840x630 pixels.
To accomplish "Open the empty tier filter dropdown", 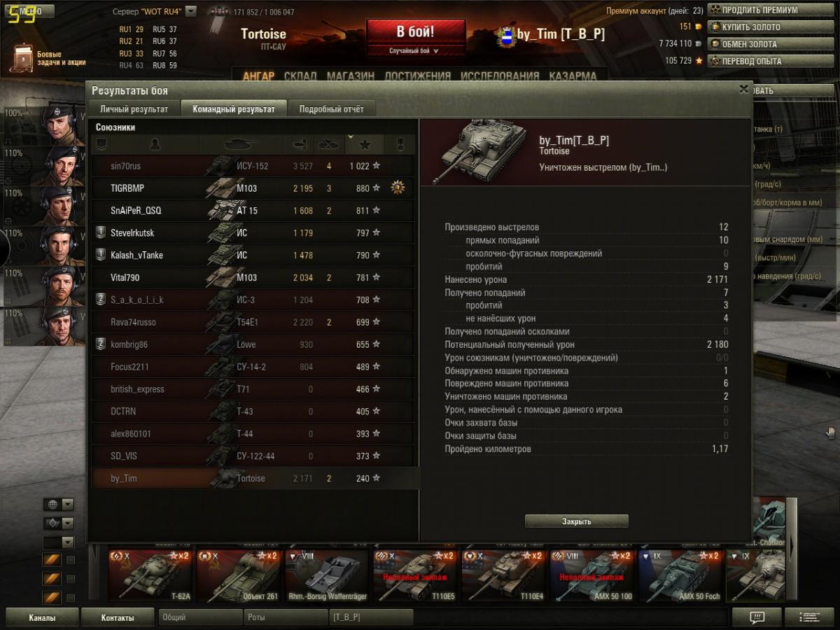I will pos(59,542).
